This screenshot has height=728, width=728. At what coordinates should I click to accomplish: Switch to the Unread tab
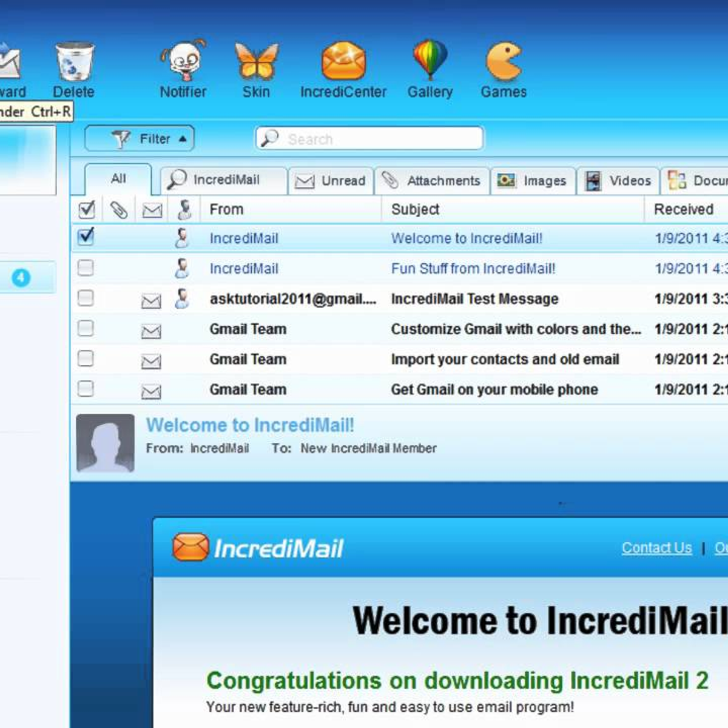click(x=331, y=181)
